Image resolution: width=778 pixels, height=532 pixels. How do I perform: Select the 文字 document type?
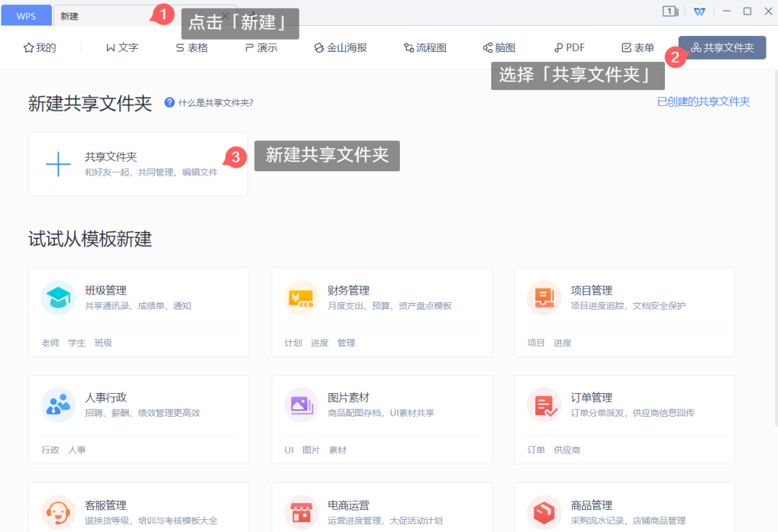pyautogui.click(x=122, y=48)
